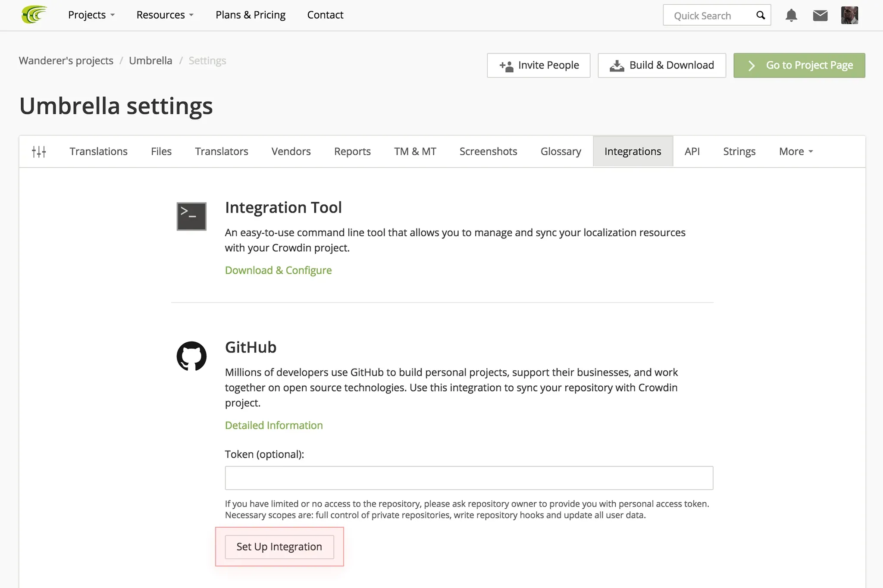Open GitHub Detailed Information link

274,425
